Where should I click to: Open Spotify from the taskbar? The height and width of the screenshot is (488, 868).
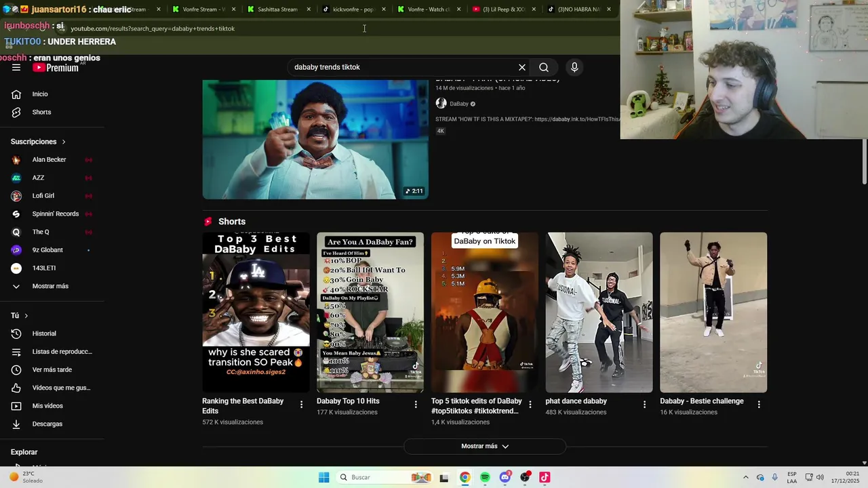tap(485, 477)
